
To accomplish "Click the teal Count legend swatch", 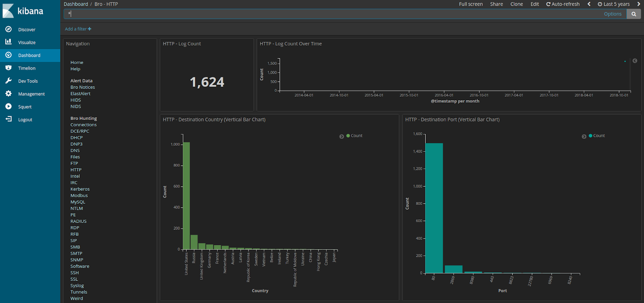I will (590, 136).
